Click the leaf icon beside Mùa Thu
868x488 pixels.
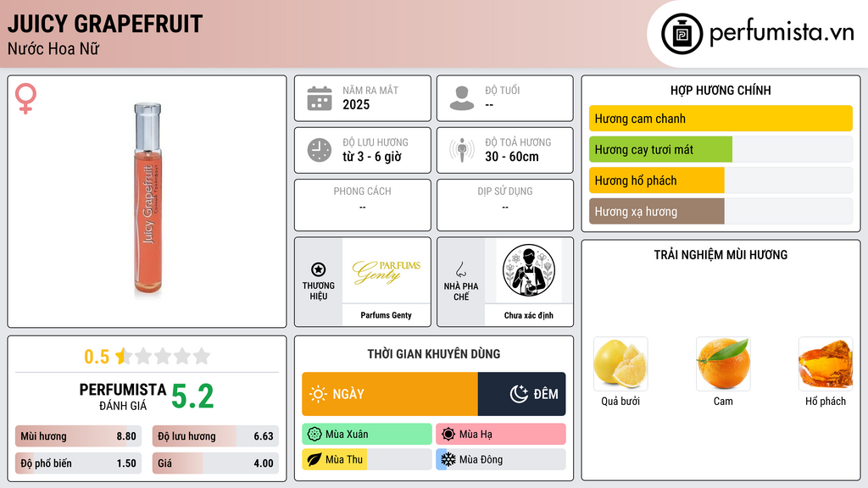[314, 459]
